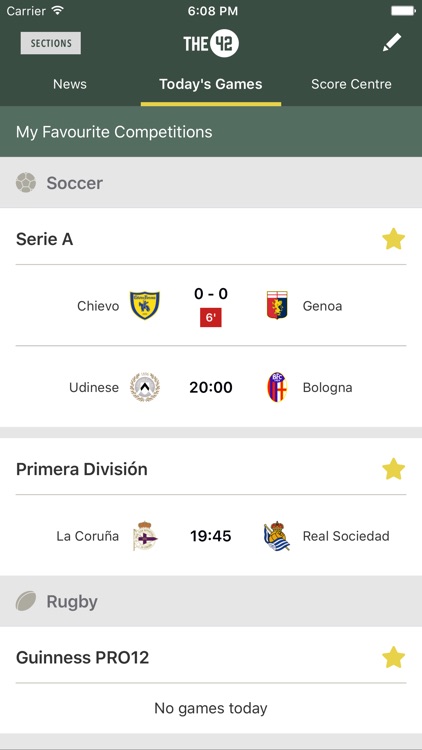Toggle the Primera División favourite star
422x750 pixels.
point(394,469)
